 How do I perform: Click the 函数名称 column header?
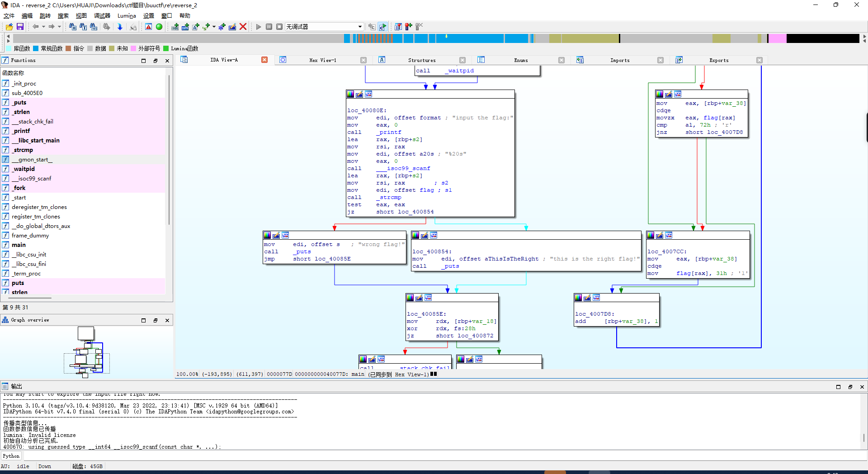[84, 73]
